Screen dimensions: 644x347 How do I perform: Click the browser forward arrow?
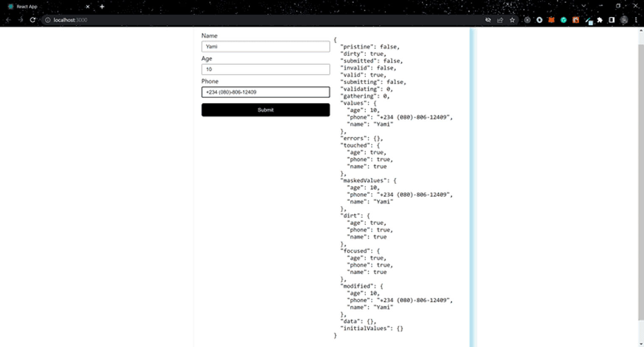(x=20, y=20)
